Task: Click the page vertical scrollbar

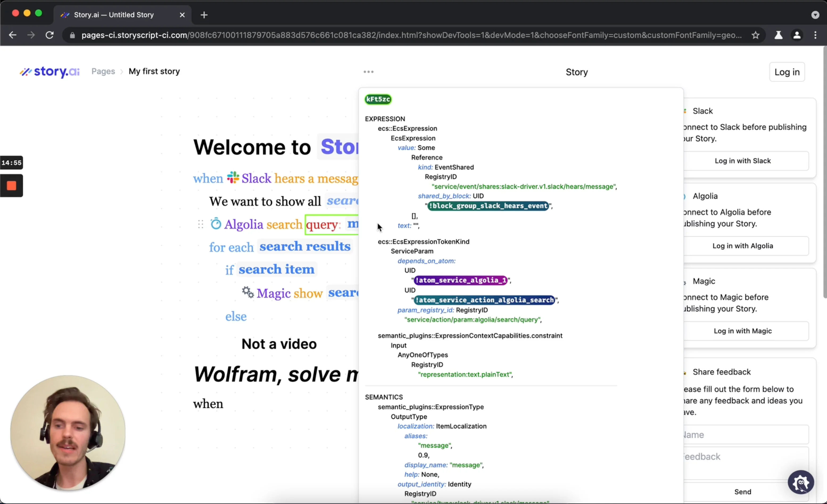Action: [x=825, y=172]
